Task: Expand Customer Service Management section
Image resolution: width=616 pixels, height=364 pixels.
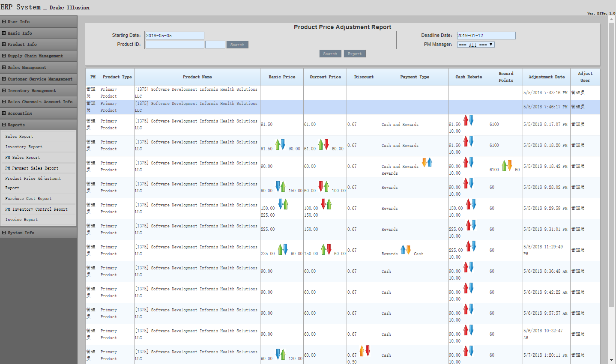Action: point(39,79)
